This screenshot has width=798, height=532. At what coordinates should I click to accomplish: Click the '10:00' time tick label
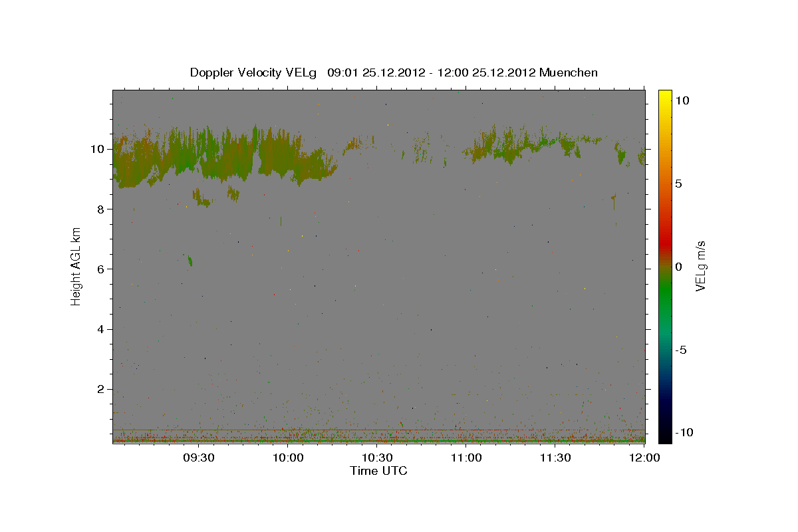coord(288,458)
